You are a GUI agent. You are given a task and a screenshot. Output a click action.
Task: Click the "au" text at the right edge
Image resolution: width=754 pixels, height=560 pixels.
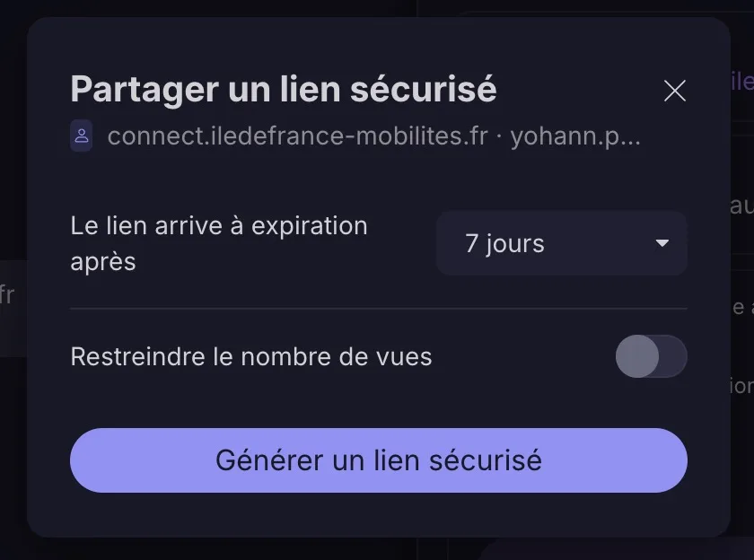(741, 206)
